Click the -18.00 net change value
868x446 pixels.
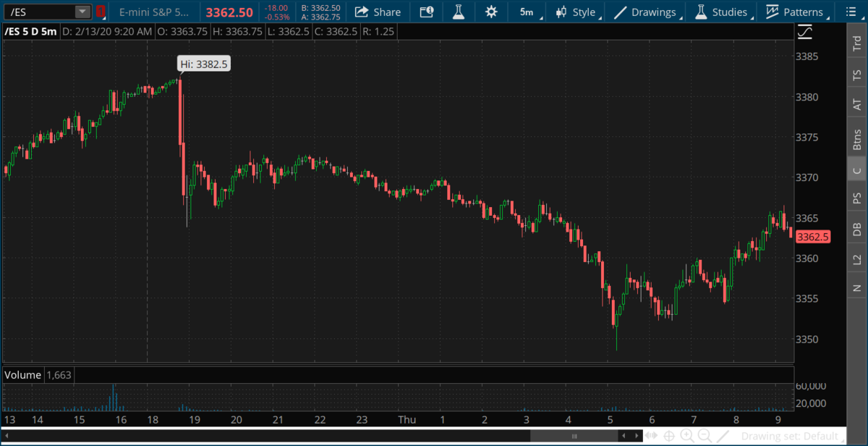(277, 7)
